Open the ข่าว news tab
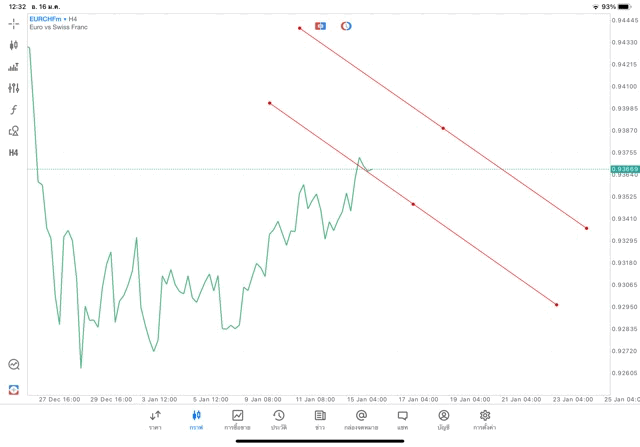The image size is (640, 447). (x=320, y=420)
